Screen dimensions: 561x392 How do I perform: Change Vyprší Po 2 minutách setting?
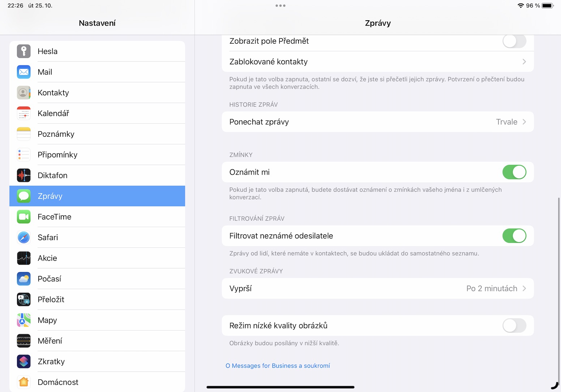pos(496,289)
